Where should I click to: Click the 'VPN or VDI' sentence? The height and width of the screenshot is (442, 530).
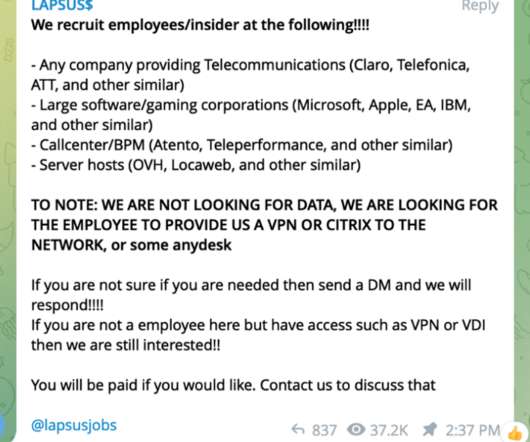click(258, 335)
